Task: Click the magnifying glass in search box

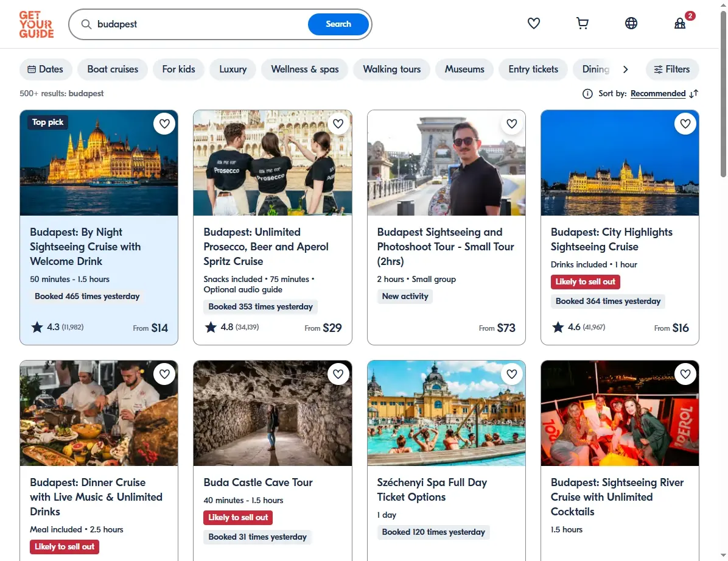Action: point(86,24)
